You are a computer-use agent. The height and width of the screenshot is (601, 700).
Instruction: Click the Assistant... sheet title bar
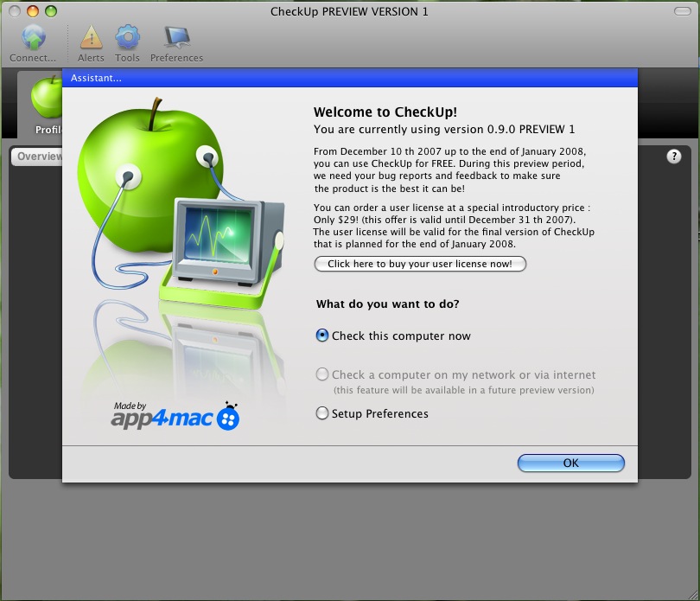349,78
